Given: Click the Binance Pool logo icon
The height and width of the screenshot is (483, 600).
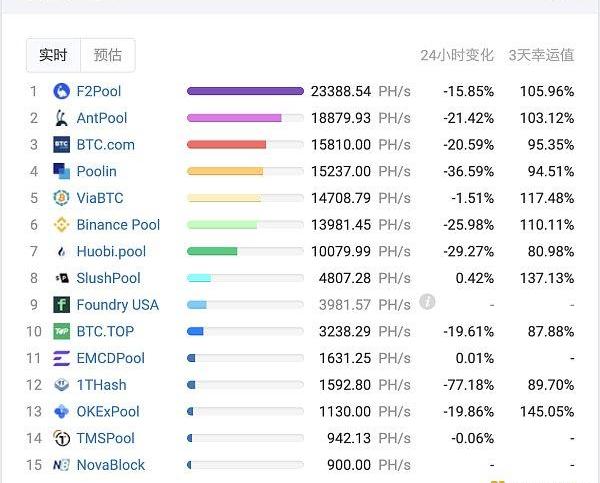Looking at the screenshot, I should (61, 225).
